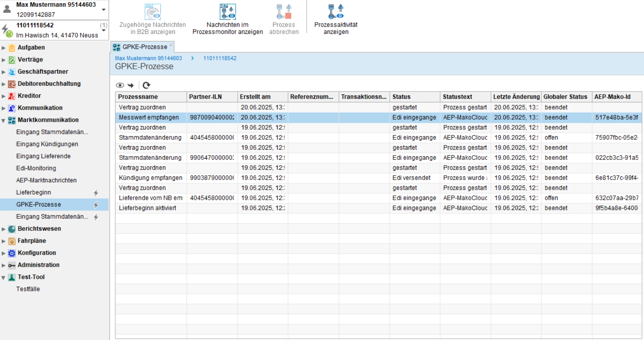Expand the Verträge tree node
Image resolution: width=644 pixels, height=340 pixels.
4,60
